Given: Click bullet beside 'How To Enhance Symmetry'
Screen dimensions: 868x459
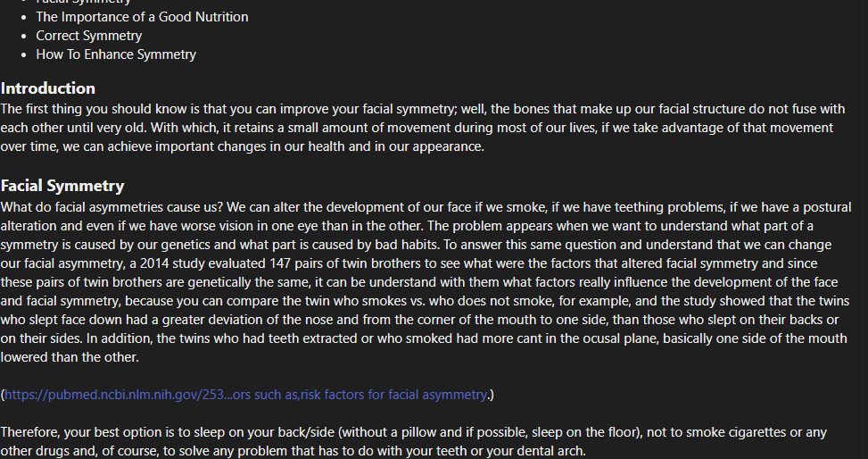Looking at the screenshot, I should click(x=25, y=54).
